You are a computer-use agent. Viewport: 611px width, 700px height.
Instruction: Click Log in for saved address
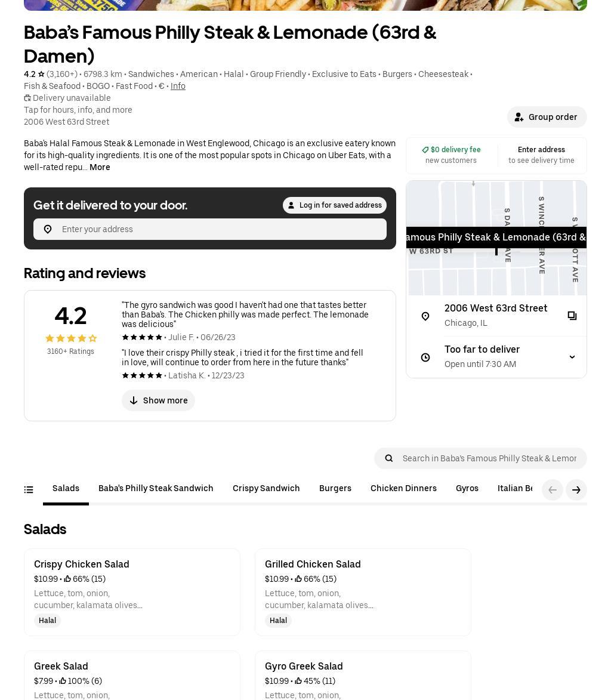[334, 205]
